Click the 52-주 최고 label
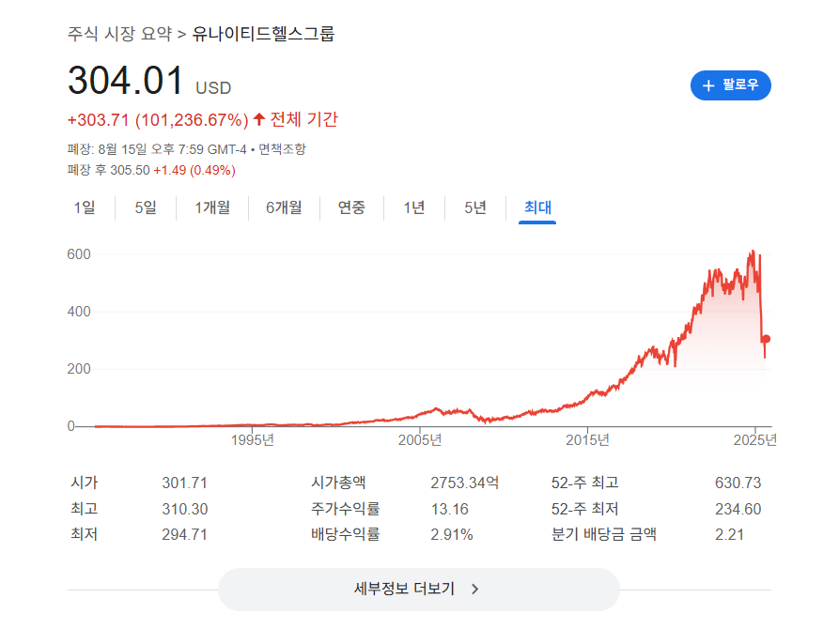The height and width of the screenshot is (644, 823). point(584,482)
